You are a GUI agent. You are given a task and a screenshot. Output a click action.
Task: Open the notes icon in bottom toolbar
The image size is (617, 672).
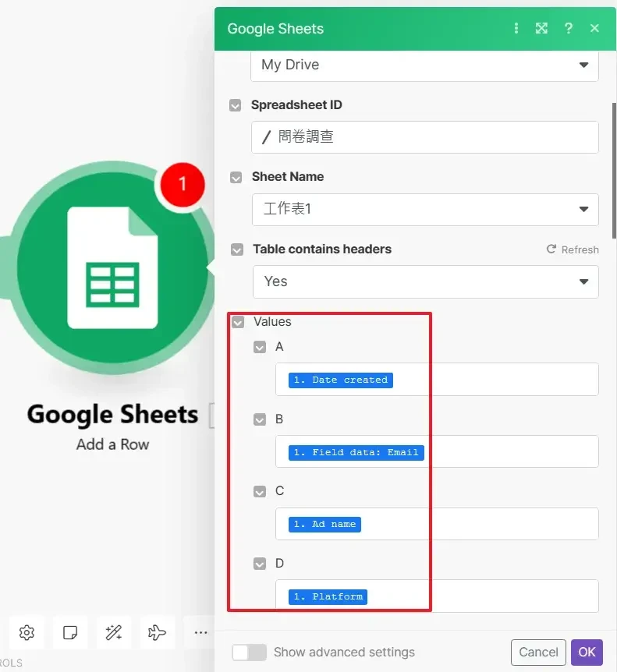70,632
